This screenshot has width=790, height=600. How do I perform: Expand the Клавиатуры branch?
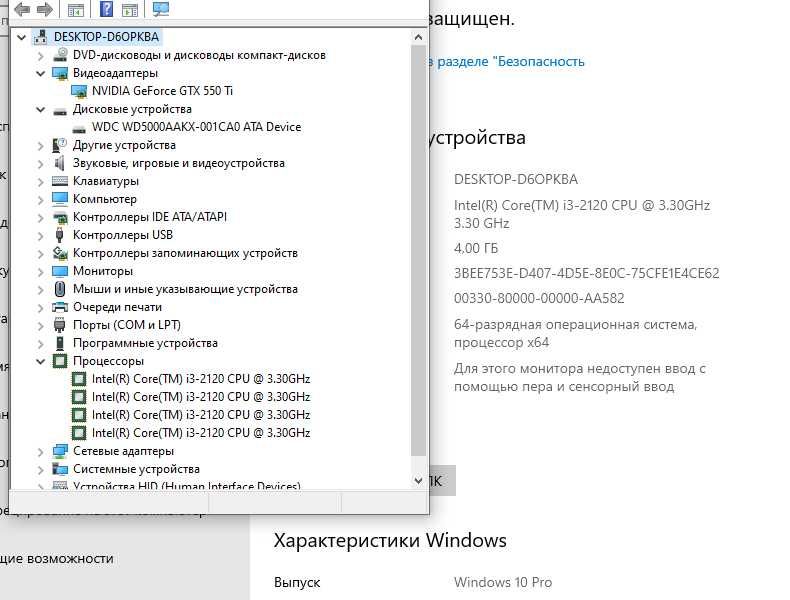click(x=41, y=181)
